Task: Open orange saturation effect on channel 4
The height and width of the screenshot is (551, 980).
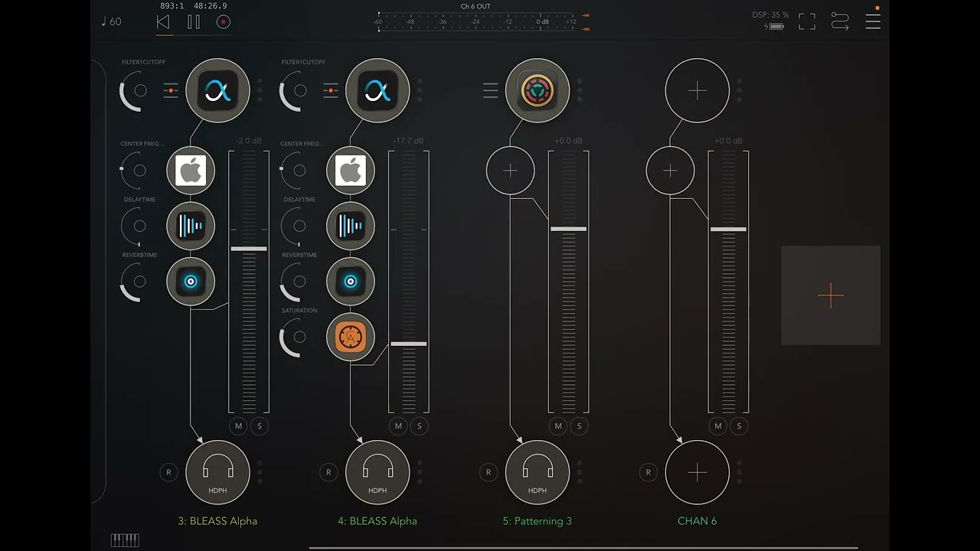Action: point(351,337)
